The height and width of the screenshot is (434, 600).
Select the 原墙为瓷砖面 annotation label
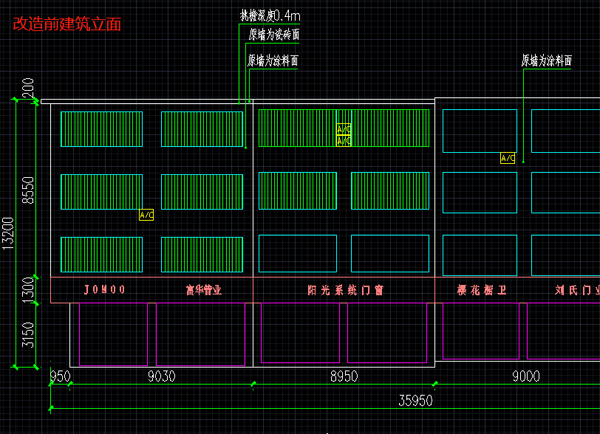tap(274, 34)
